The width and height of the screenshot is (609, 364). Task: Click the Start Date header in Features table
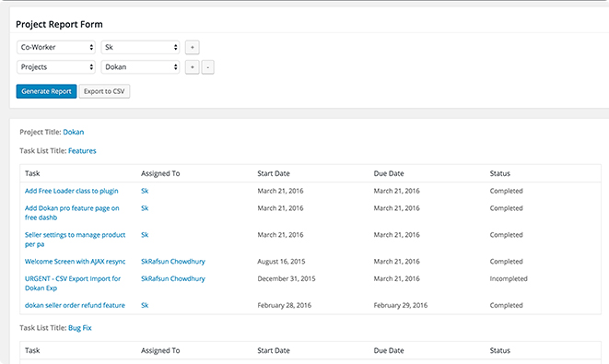coord(274,173)
